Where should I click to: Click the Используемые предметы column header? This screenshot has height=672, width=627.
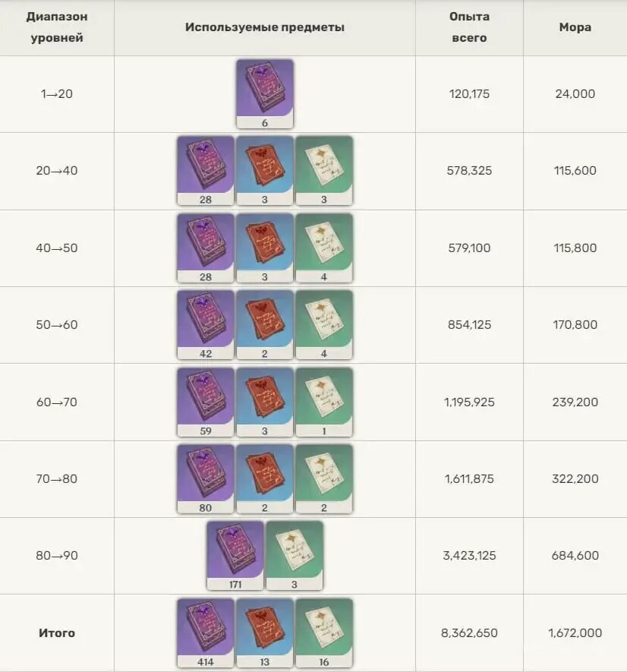point(265,27)
